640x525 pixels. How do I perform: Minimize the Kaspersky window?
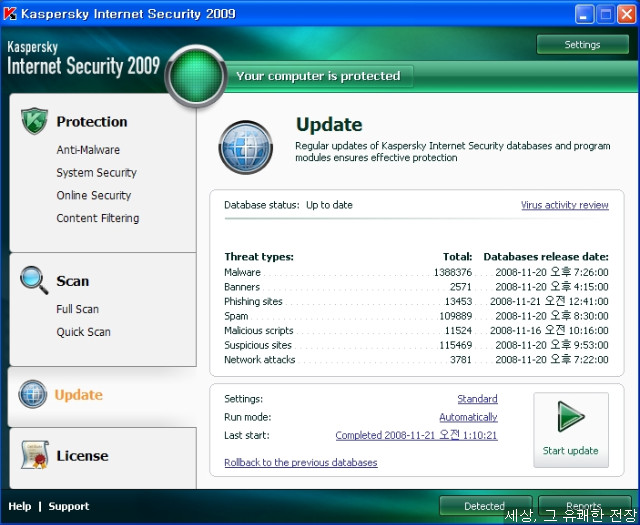584,14
